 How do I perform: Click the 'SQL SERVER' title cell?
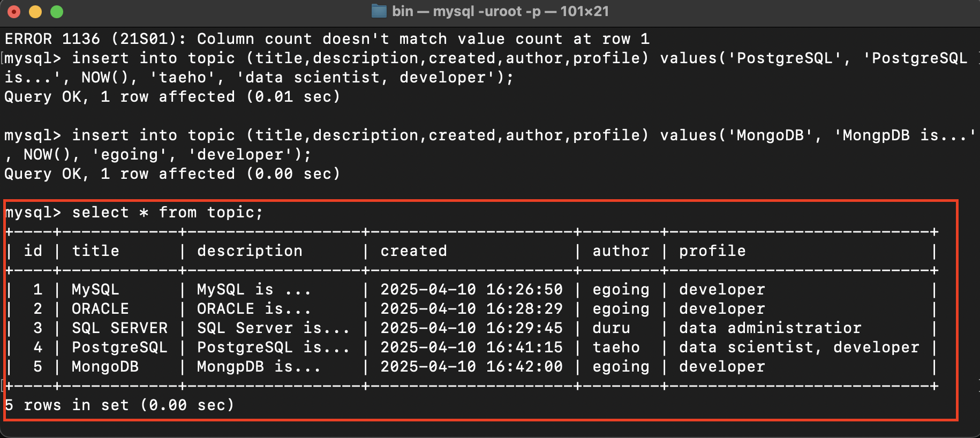coord(120,328)
